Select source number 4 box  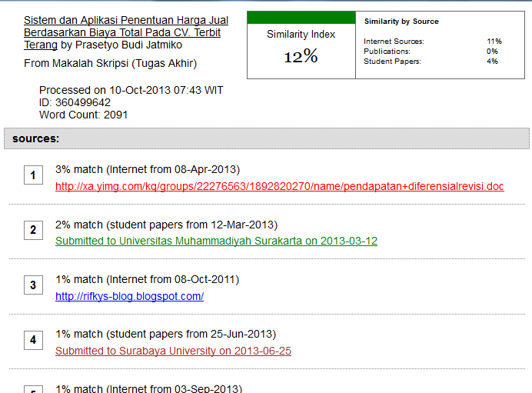click(x=33, y=340)
